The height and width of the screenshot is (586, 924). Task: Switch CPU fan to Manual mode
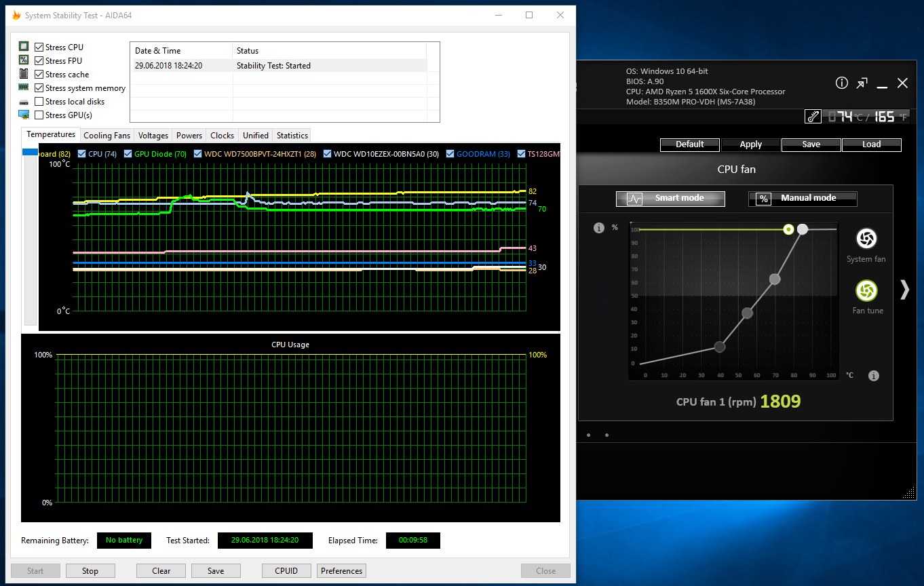tap(803, 199)
